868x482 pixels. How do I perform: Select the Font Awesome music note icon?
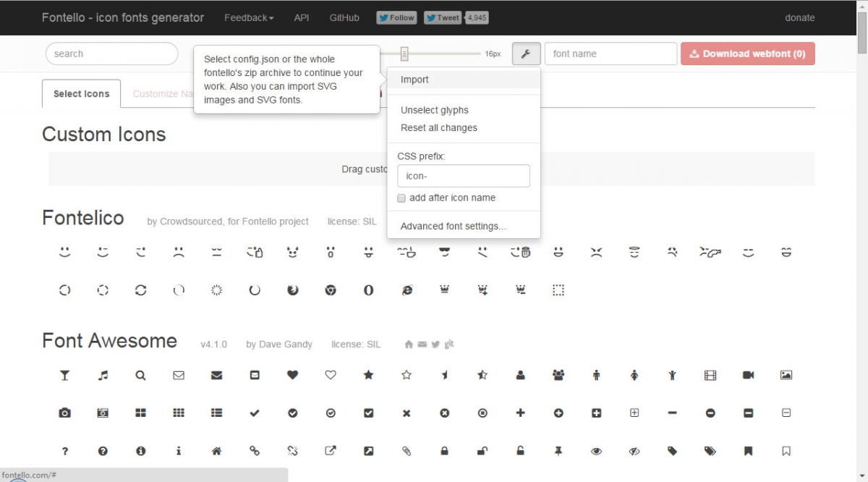[x=103, y=375]
